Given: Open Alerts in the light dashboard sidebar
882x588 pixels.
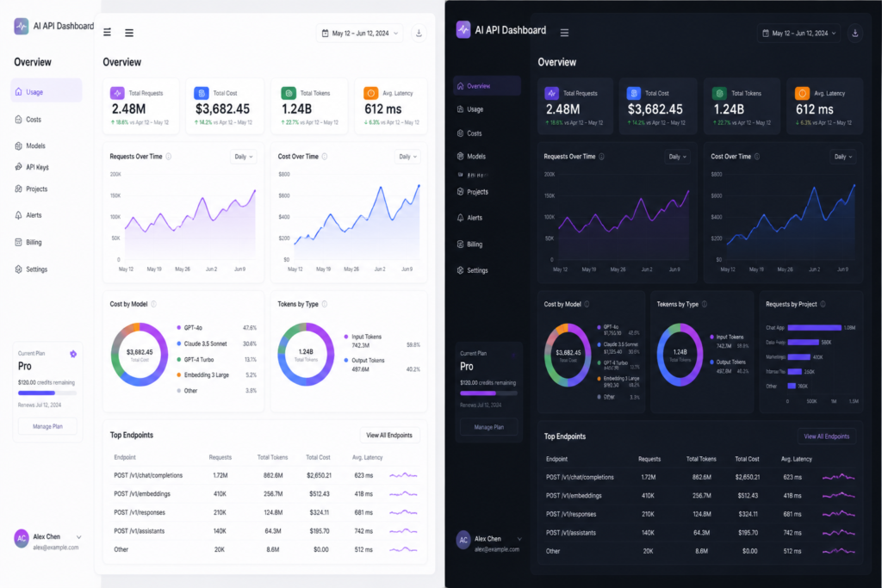Looking at the screenshot, I should [28, 215].
